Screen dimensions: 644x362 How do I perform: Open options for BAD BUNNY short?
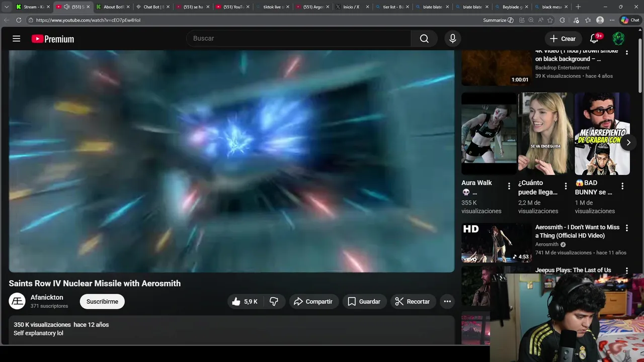point(622,186)
